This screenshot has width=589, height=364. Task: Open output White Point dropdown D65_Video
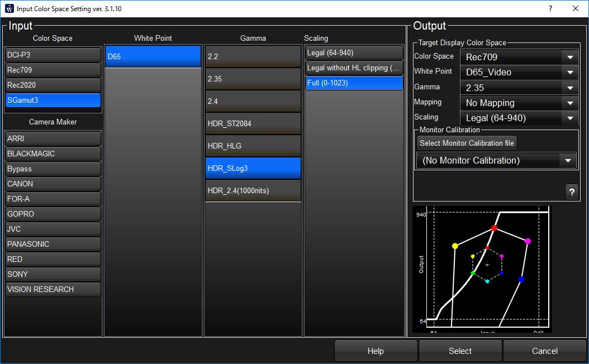519,72
